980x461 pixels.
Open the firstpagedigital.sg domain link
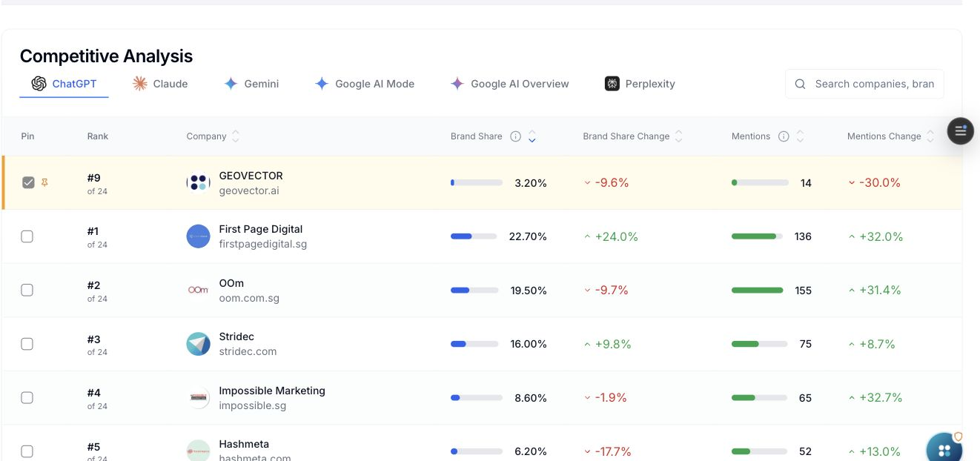click(x=263, y=244)
